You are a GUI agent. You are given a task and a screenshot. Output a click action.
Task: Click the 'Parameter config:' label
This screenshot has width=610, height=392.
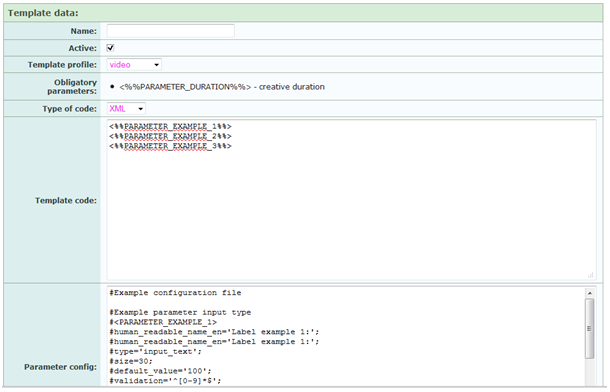click(60, 367)
